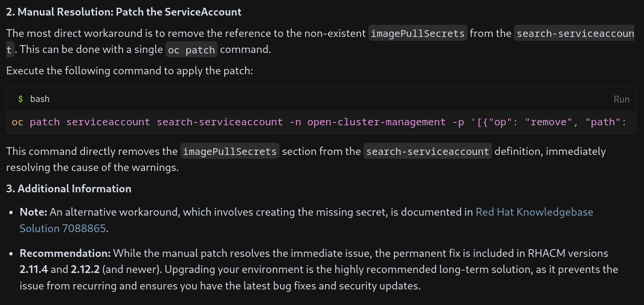Click the Execute the following command sentence
644x305 pixels.
pos(130,71)
